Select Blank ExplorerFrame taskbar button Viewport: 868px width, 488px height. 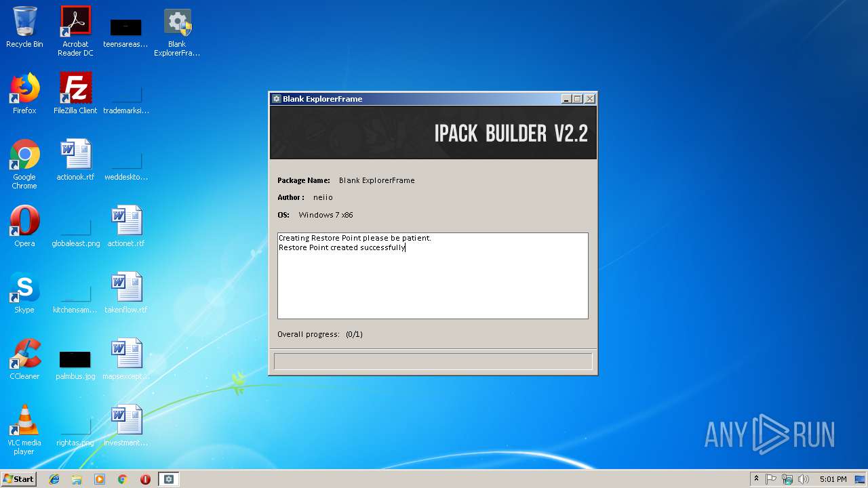point(169,479)
